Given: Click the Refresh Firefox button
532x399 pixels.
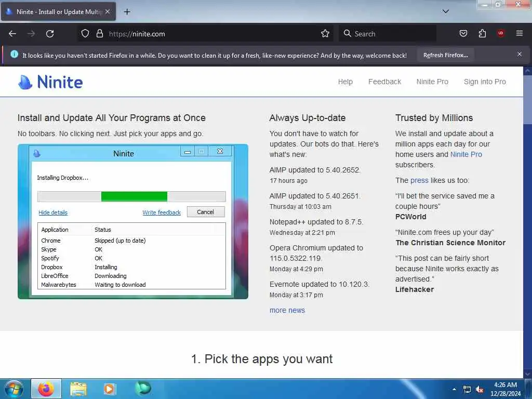Looking at the screenshot, I should (x=445, y=55).
